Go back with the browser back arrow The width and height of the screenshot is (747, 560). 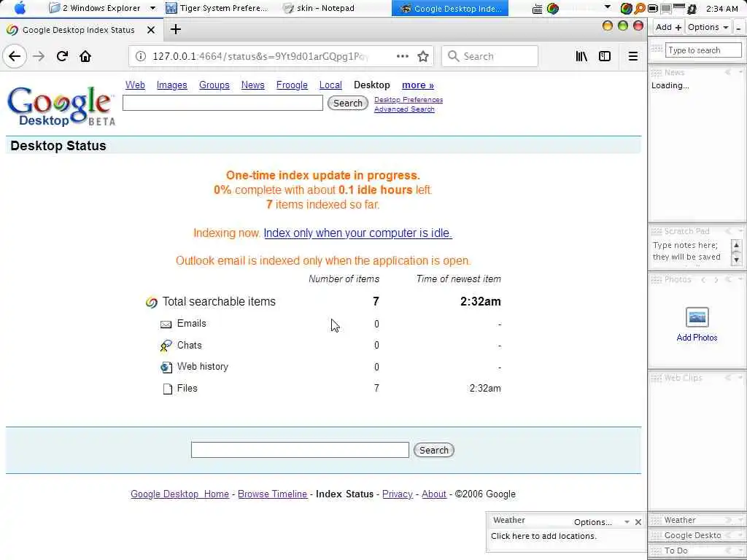(15, 56)
